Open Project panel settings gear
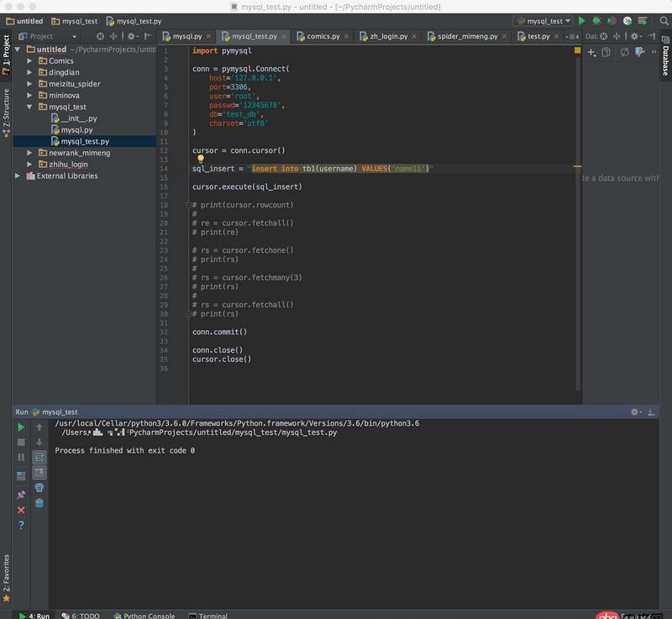672x619 pixels. click(131, 36)
